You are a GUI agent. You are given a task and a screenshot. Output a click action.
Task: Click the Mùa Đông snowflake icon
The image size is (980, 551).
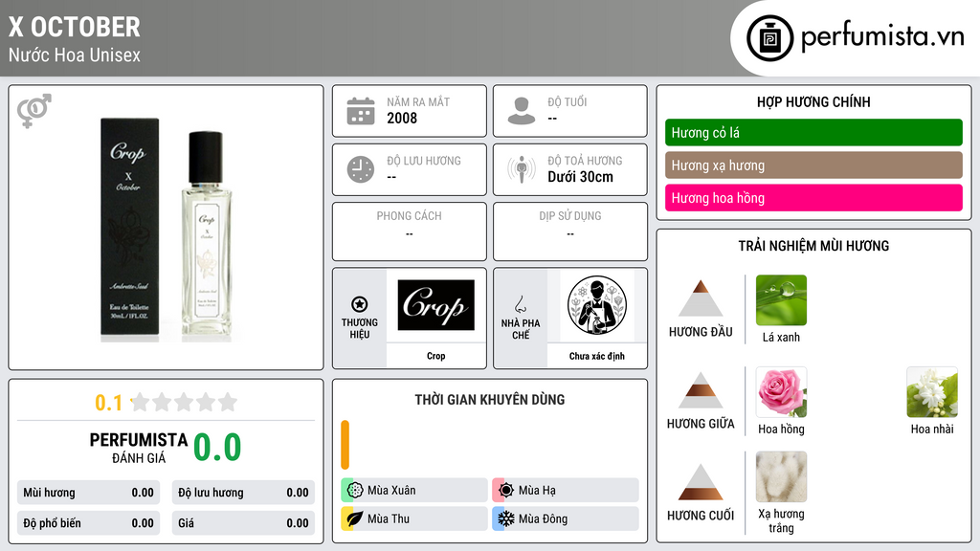[506, 518]
